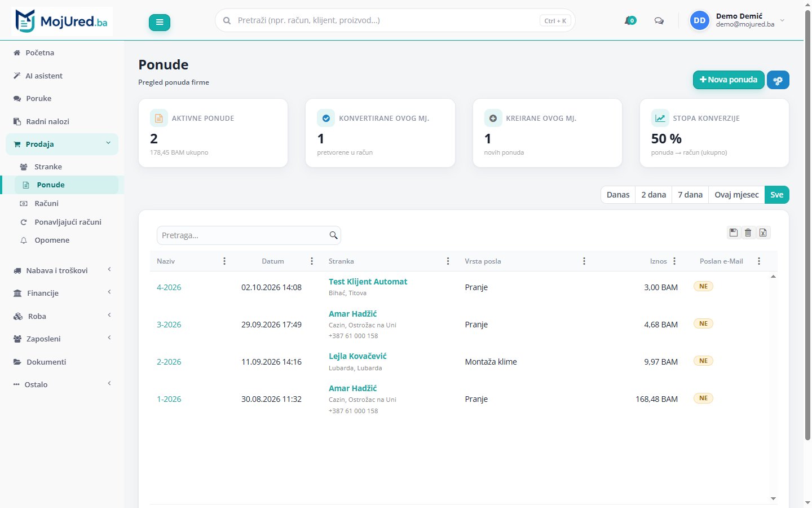This screenshot has width=812, height=508.
Task: Open offer 4-2026
Action: tap(169, 287)
